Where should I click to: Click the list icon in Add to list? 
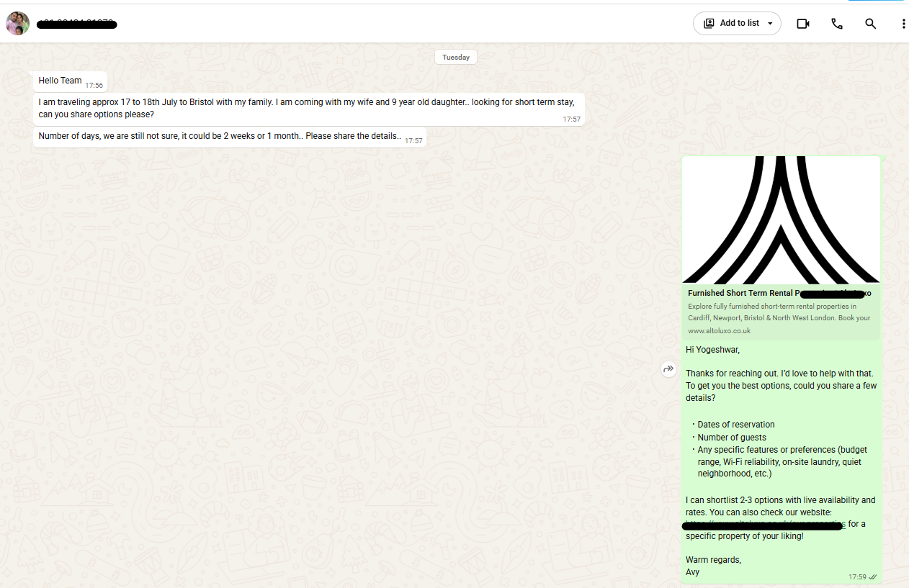coord(709,23)
